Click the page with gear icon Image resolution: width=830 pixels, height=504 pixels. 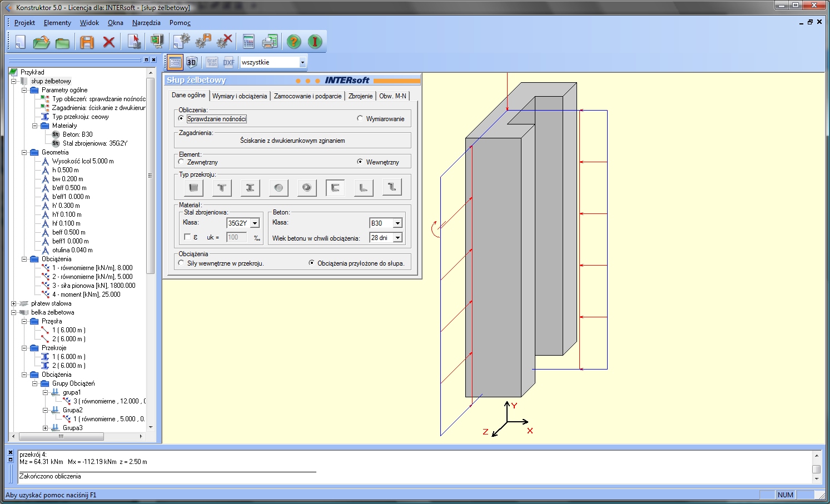[x=181, y=42]
